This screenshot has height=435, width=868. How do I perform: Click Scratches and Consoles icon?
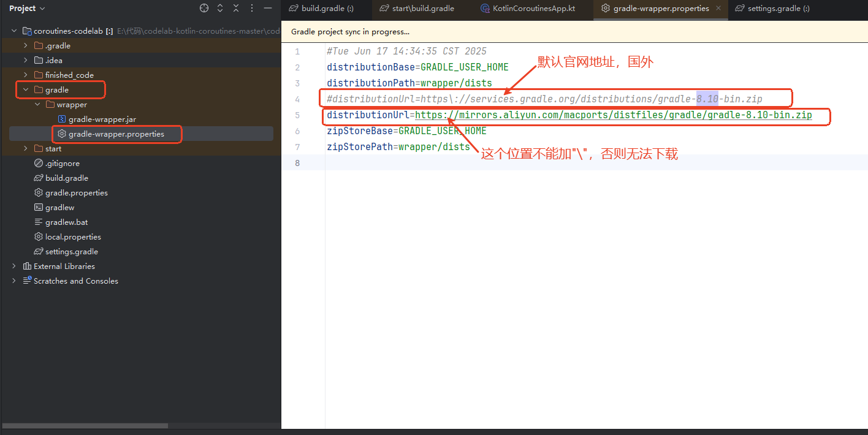[27, 281]
